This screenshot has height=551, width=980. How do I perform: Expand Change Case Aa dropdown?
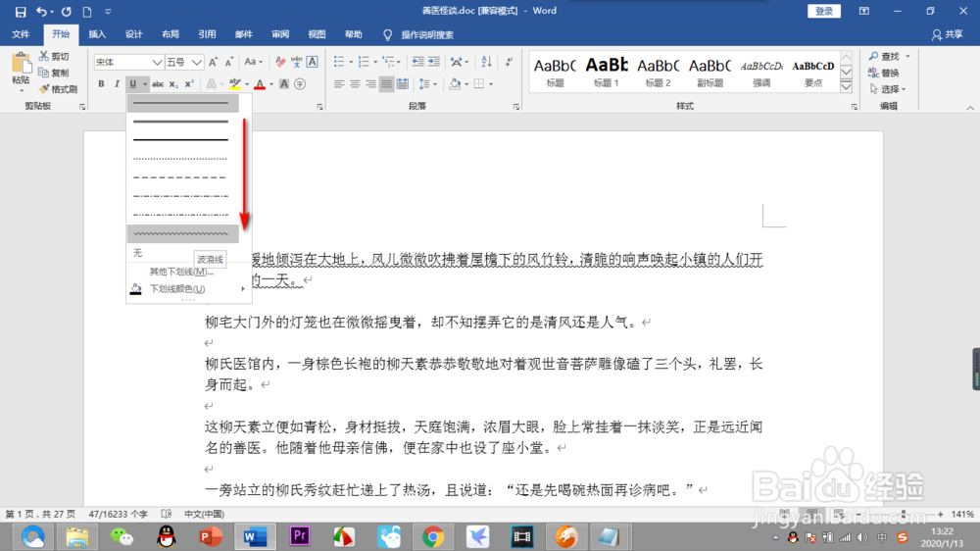click(x=253, y=62)
